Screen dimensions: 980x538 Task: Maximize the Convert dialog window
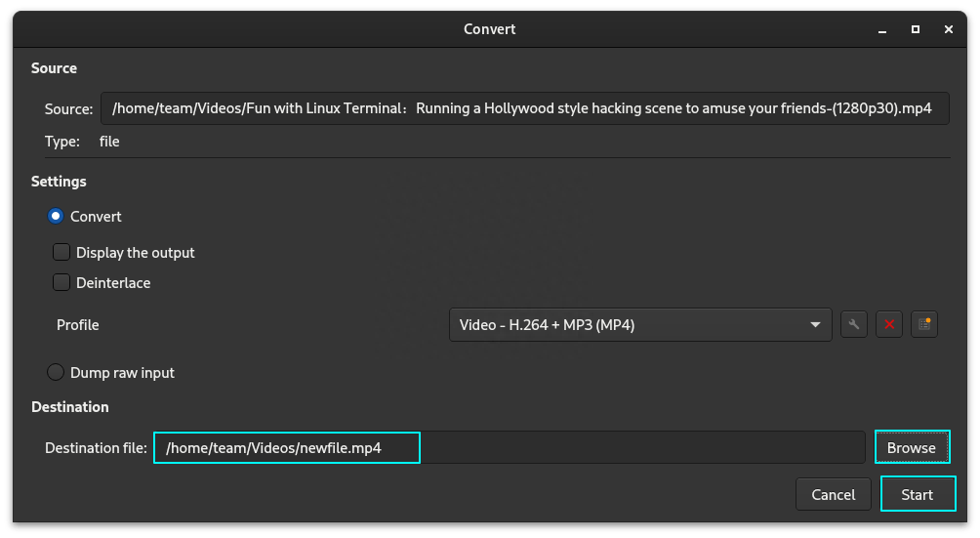tap(915, 29)
